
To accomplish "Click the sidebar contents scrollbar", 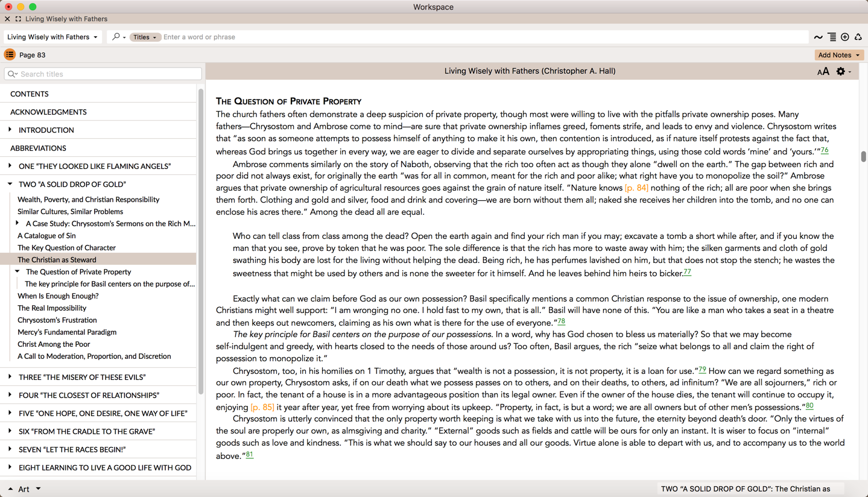I will tap(201, 241).
